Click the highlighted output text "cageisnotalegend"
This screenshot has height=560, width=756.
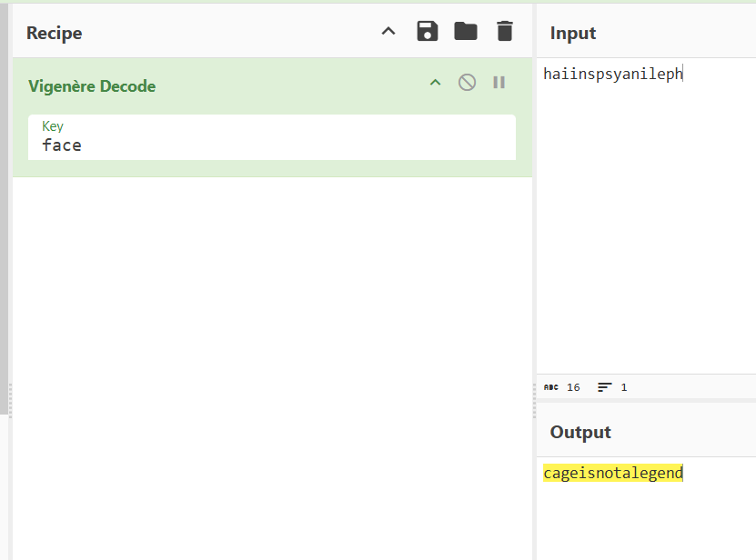click(x=612, y=473)
